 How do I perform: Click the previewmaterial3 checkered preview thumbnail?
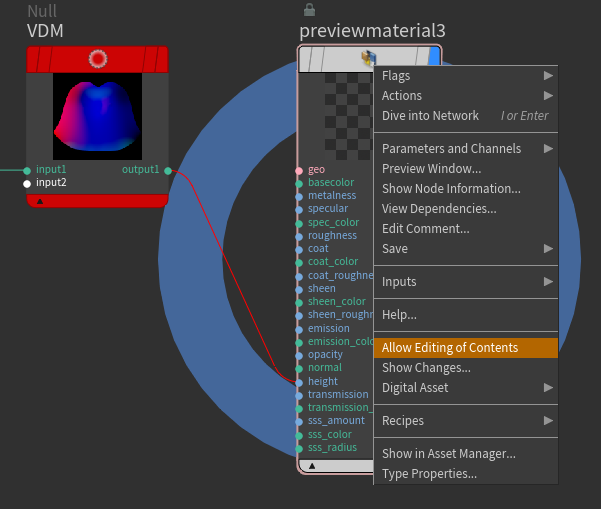pos(349,116)
